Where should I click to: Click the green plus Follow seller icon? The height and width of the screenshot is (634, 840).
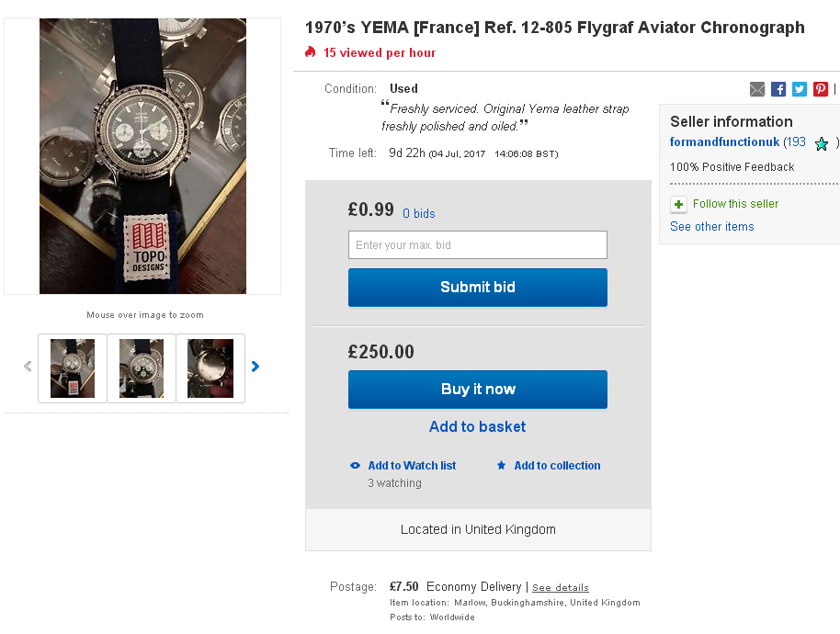pyautogui.click(x=678, y=204)
